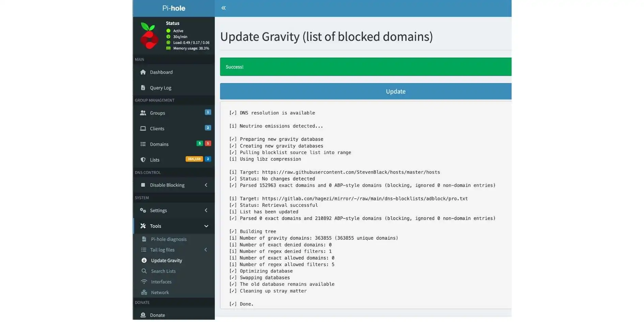The width and height of the screenshot is (644, 322).
Task: Click the Clients laptop icon
Action: [143, 129]
